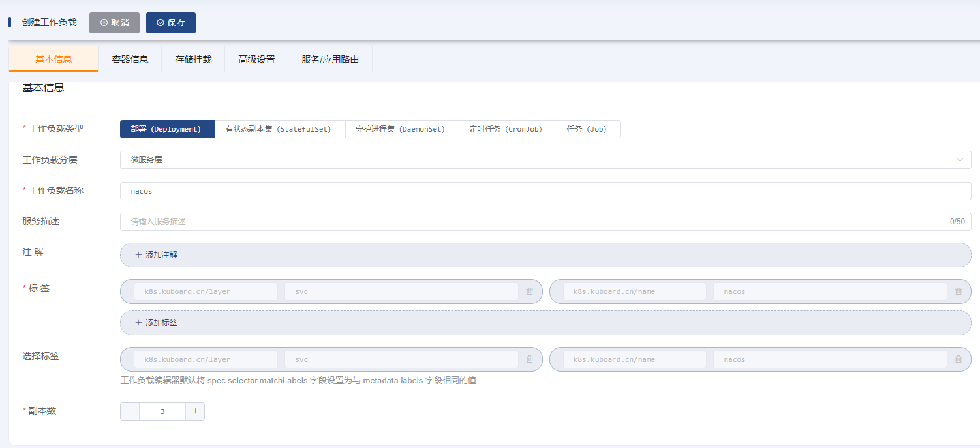Open the 工作负载分层 dropdown

(x=545, y=160)
